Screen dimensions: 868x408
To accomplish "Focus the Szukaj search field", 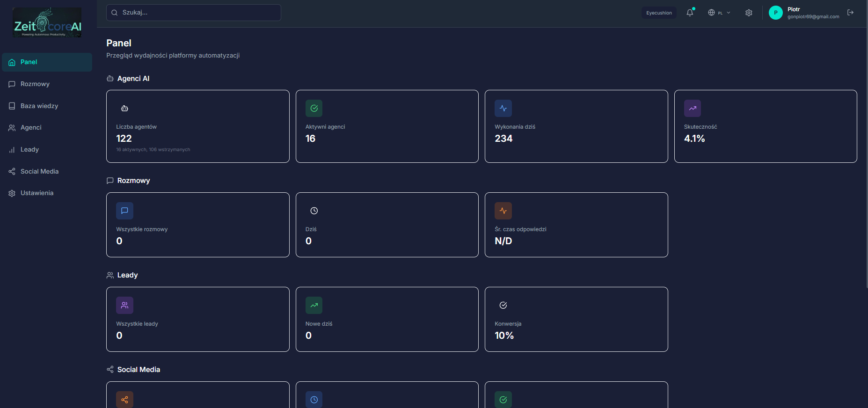I will [194, 13].
